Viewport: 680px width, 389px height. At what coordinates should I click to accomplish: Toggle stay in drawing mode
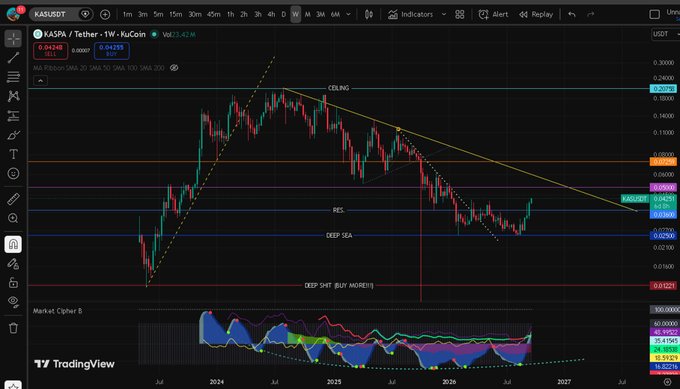[x=13, y=264]
